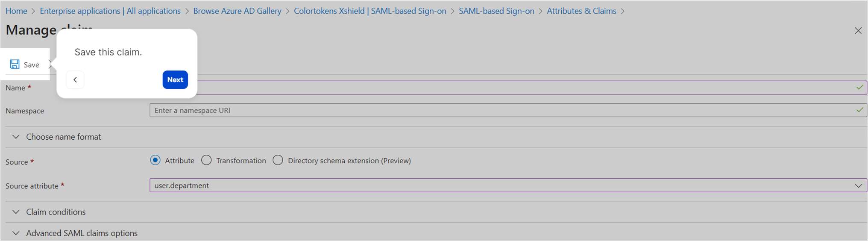Select the Transformation source radio button
This screenshot has height=241, width=868.
click(207, 160)
